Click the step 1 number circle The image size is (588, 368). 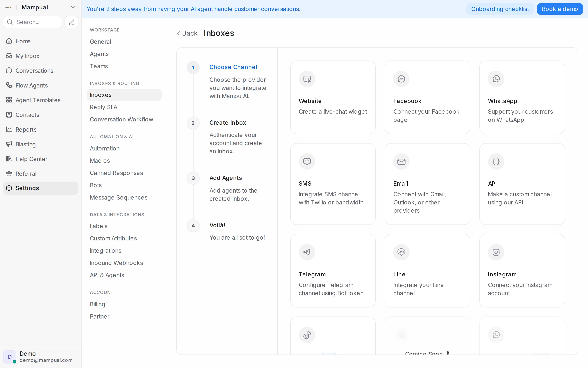coord(193,67)
